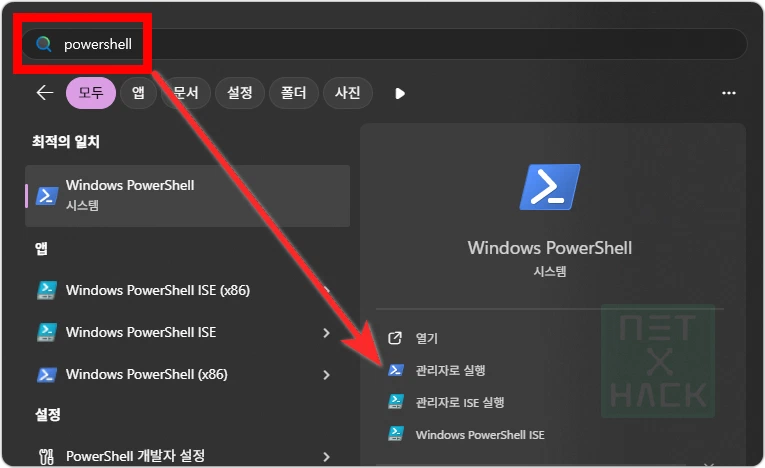765x468 pixels.
Task: Open the three-dot more options menu
Action: tap(728, 93)
